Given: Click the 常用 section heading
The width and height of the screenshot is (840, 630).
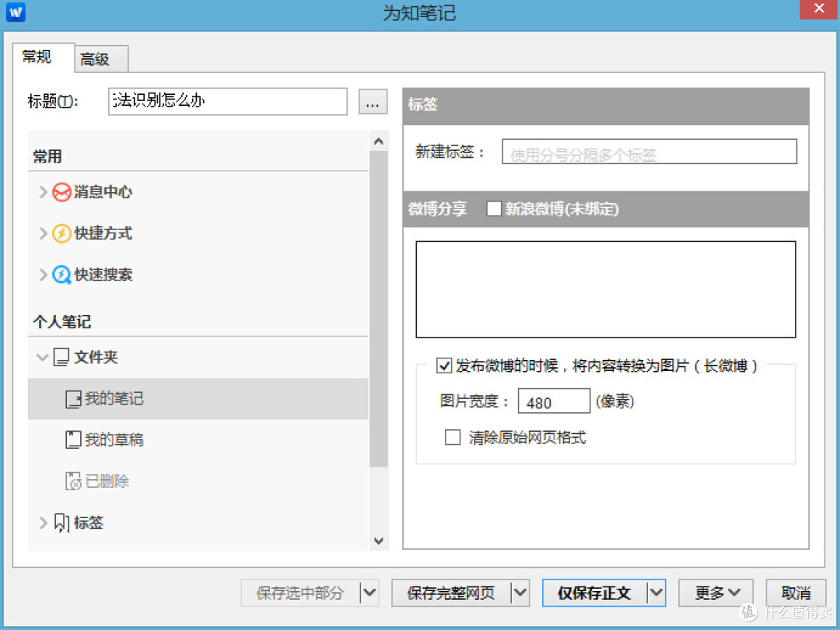Looking at the screenshot, I should pos(47,156).
